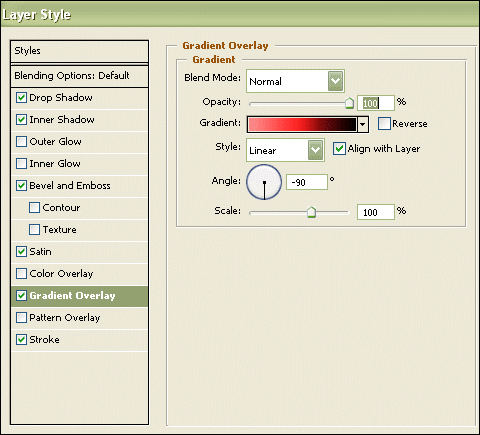
Task: Enable the Outer Glow checkbox
Action: click(21, 141)
